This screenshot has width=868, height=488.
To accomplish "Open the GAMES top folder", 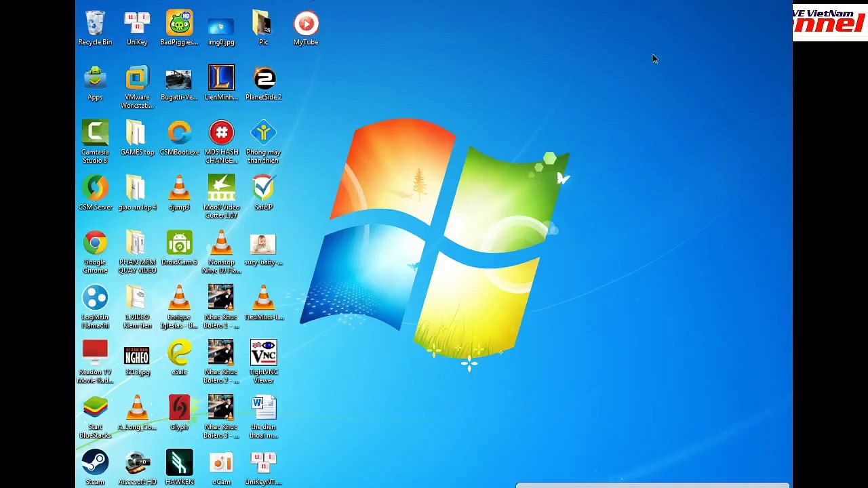I will 137,138.
